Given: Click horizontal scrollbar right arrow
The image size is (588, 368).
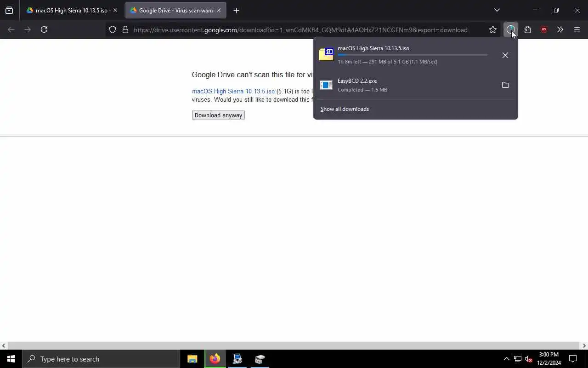Looking at the screenshot, I should 584,345.
